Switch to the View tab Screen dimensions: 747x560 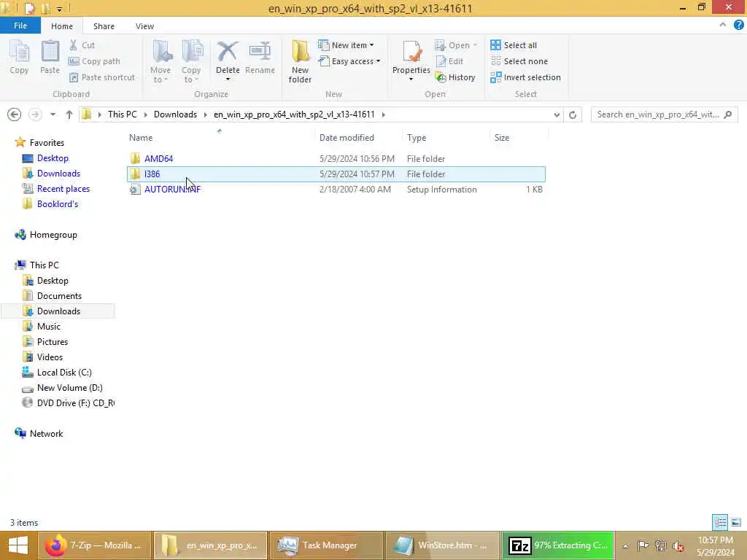click(144, 26)
